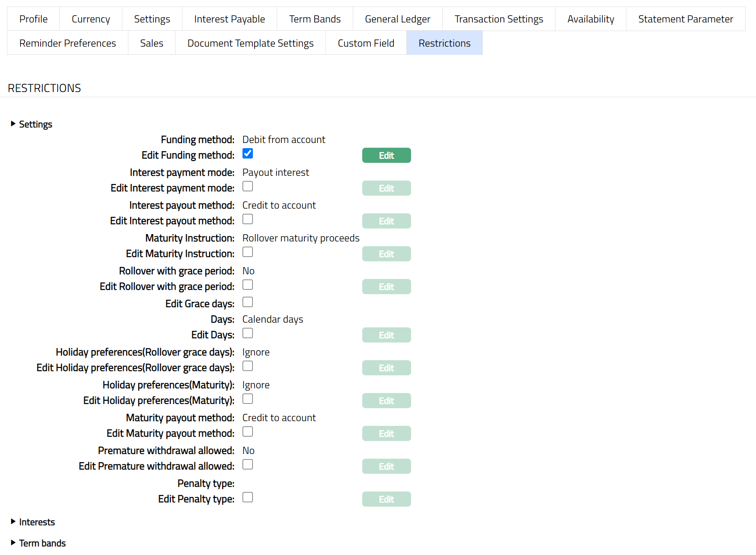Check the Edit Grace days checkbox
This screenshot has width=756, height=555.
click(x=248, y=302)
